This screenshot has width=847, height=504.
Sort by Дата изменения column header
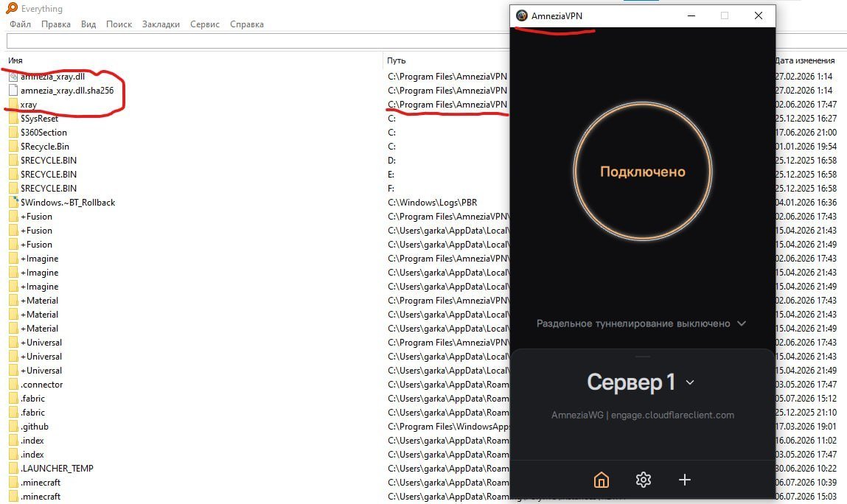click(805, 60)
